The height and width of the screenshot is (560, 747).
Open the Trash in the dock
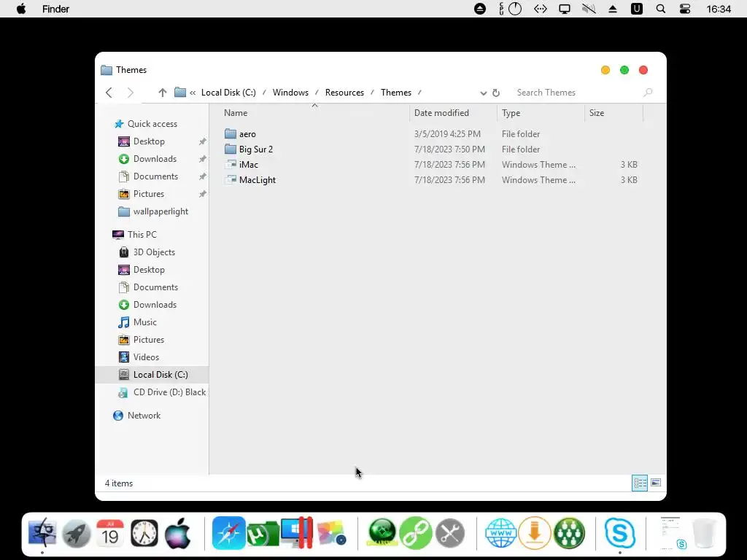click(x=704, y=533)
